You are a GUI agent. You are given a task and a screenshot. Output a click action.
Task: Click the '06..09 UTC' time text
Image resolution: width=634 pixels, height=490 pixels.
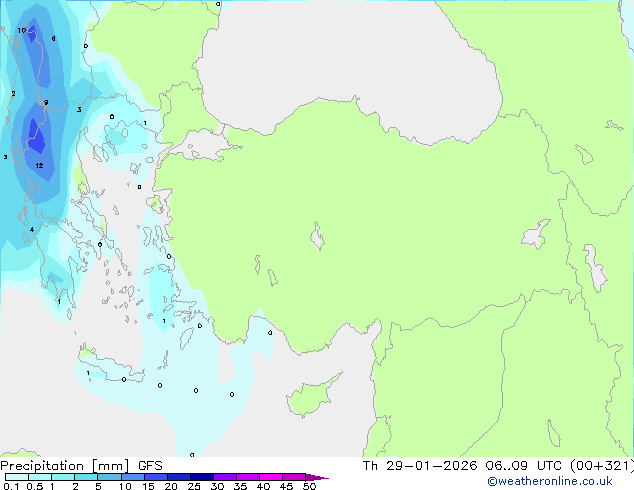pos(523,466)
